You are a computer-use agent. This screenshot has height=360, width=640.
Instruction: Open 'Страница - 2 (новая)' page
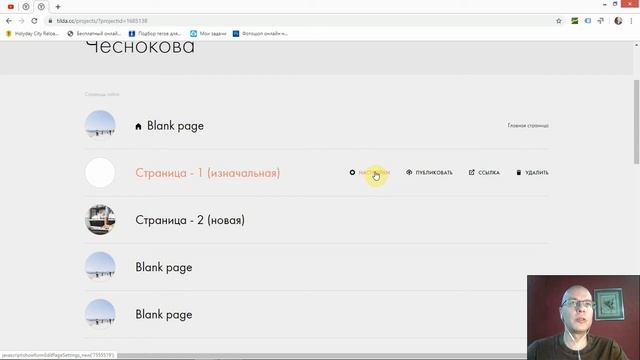[190, 220]
